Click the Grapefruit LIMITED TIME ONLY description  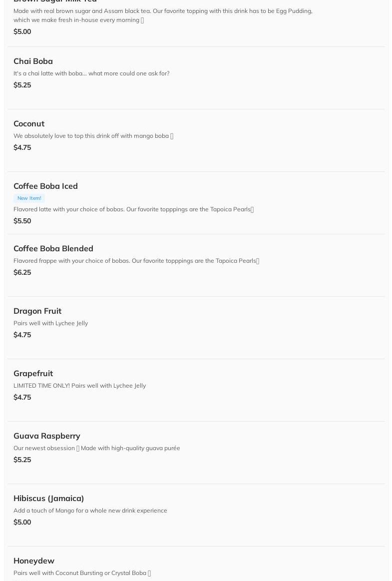[80, 386]
